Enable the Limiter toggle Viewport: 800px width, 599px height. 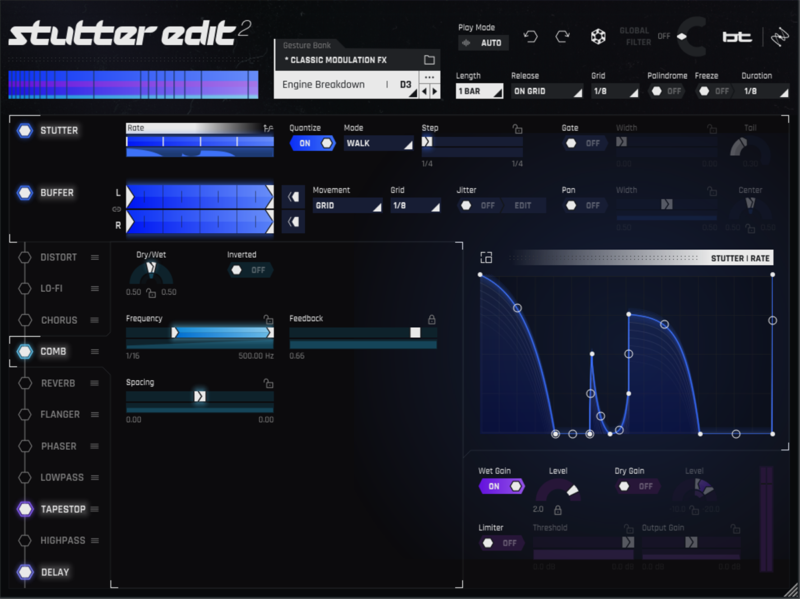pyautogui.click(x=500, y=543)
